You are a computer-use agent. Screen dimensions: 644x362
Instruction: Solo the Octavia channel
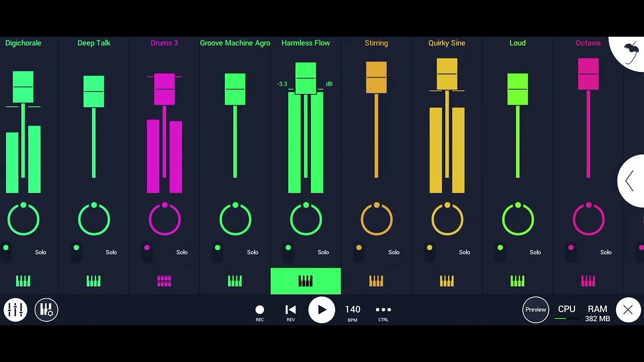click(x=606, y=252)
